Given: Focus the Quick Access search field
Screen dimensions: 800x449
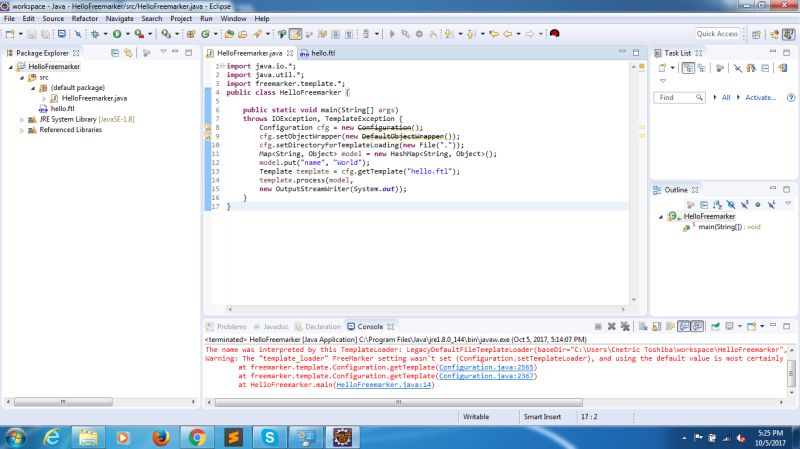Looking at the screenshot, I should 717,34.
